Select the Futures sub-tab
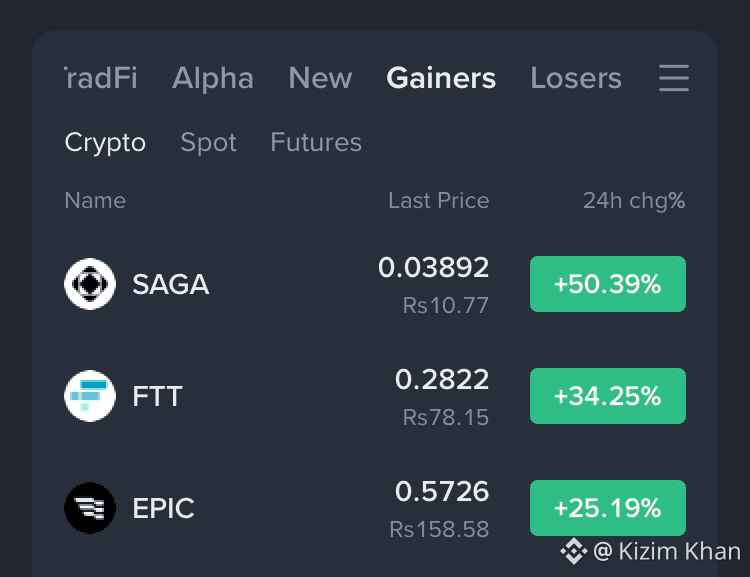Screen dimensions: 750x577 [316, 142]
